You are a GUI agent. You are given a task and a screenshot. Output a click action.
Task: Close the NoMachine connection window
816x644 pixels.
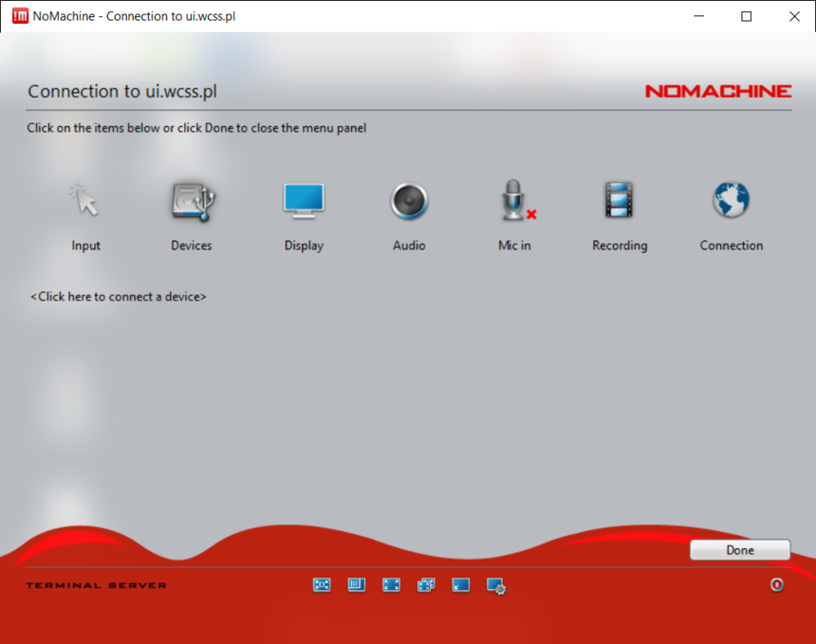point(794,16)
